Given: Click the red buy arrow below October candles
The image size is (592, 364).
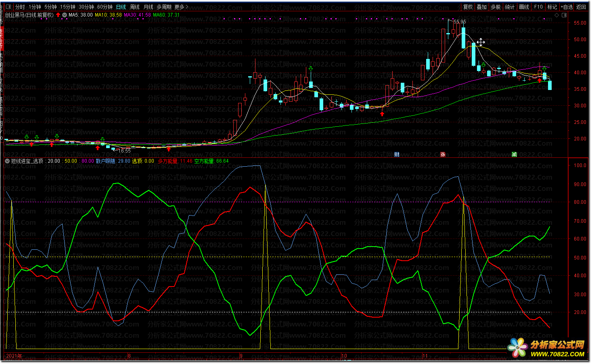Looking at the screenshot, I should coord(382,114).
